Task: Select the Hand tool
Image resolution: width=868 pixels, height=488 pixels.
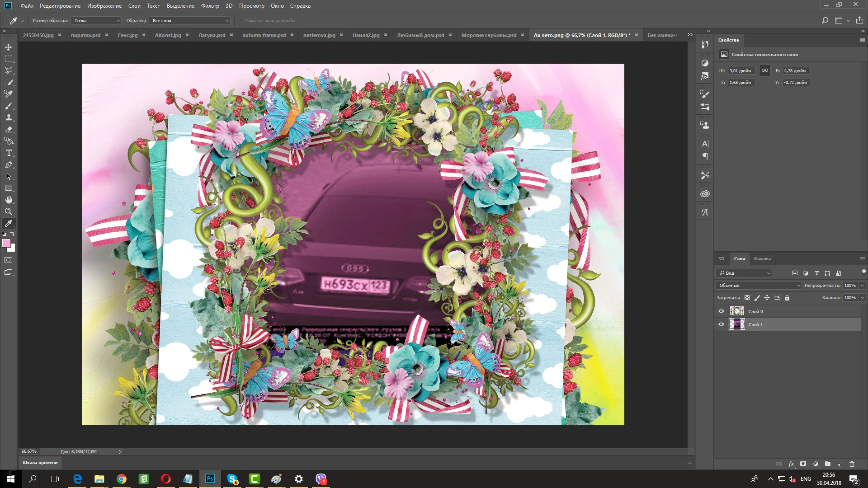Action: (x=9, y=200)
